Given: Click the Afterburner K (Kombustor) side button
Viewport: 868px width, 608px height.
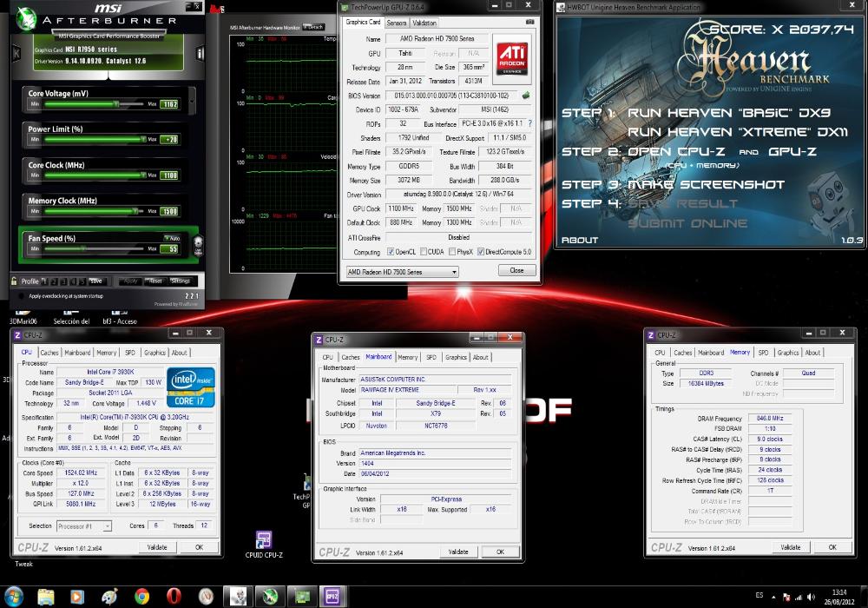Looking at the screenshot, I should tap(16, 53).
